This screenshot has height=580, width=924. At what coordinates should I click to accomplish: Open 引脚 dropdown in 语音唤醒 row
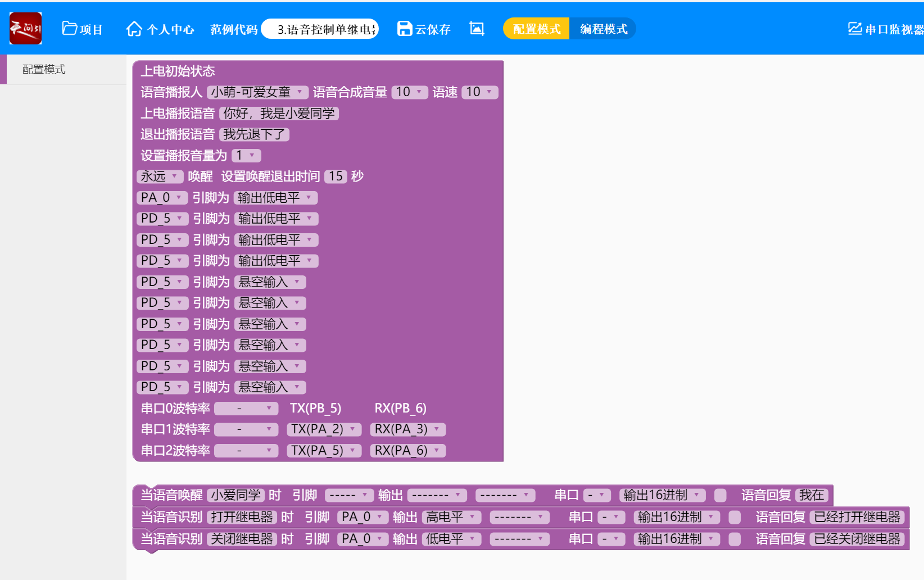coord(350,495)
